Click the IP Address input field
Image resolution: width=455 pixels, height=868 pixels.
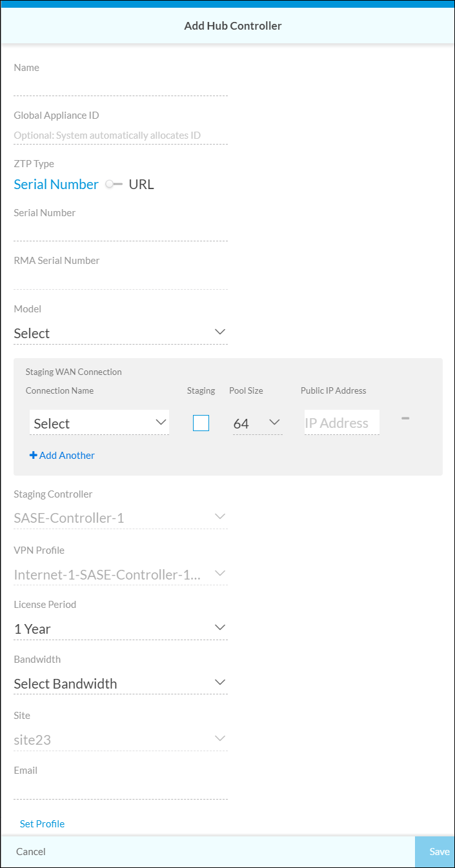(x=341, y=422)
